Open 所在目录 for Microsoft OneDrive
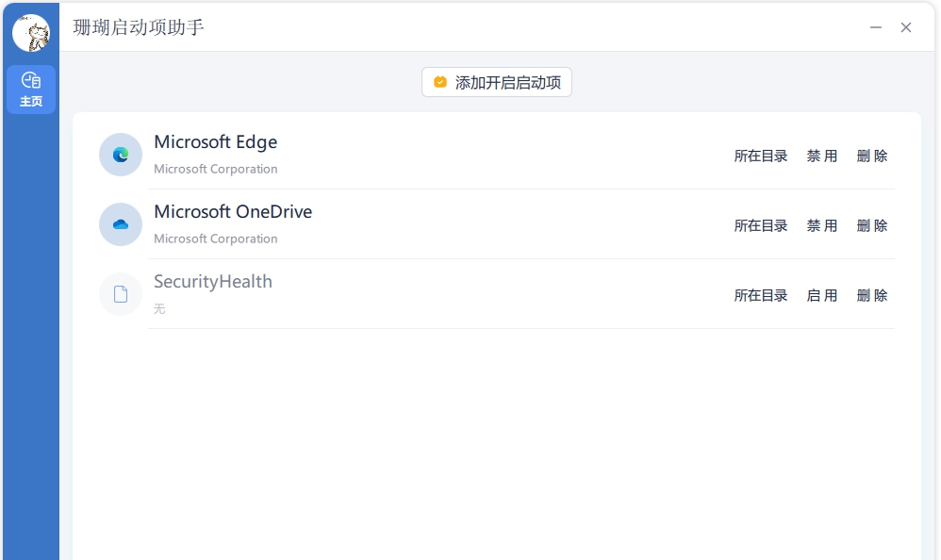Image resolution: width=941 pixels, height=560 pixels. pos(761,226)
